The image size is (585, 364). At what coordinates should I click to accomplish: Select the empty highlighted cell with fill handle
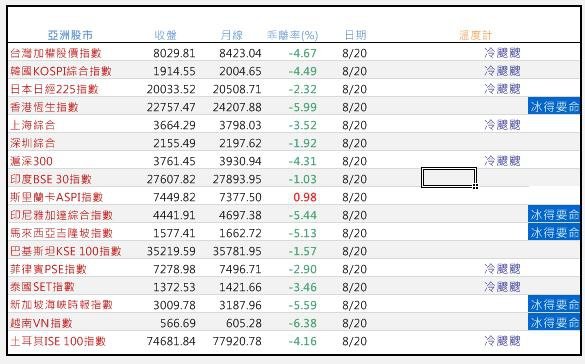449,177
